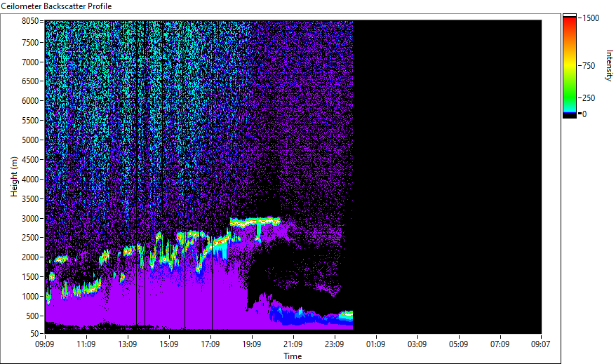Click the Intensity color scale label
This screenshot has height=364, width=616.
point(609,65)
